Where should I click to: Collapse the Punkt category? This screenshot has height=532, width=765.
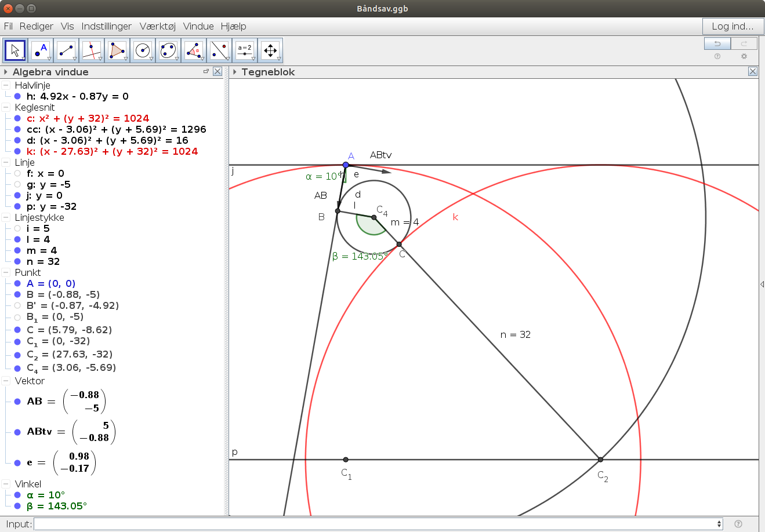[6, 272]
